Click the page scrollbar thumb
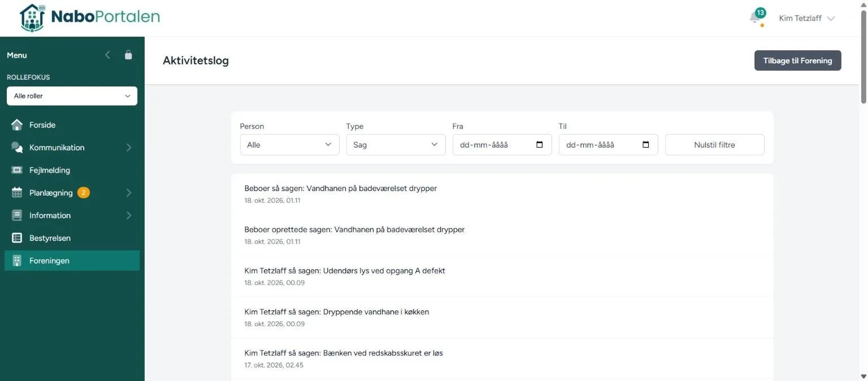The image size is (868, 381). [x=863, y=57]
